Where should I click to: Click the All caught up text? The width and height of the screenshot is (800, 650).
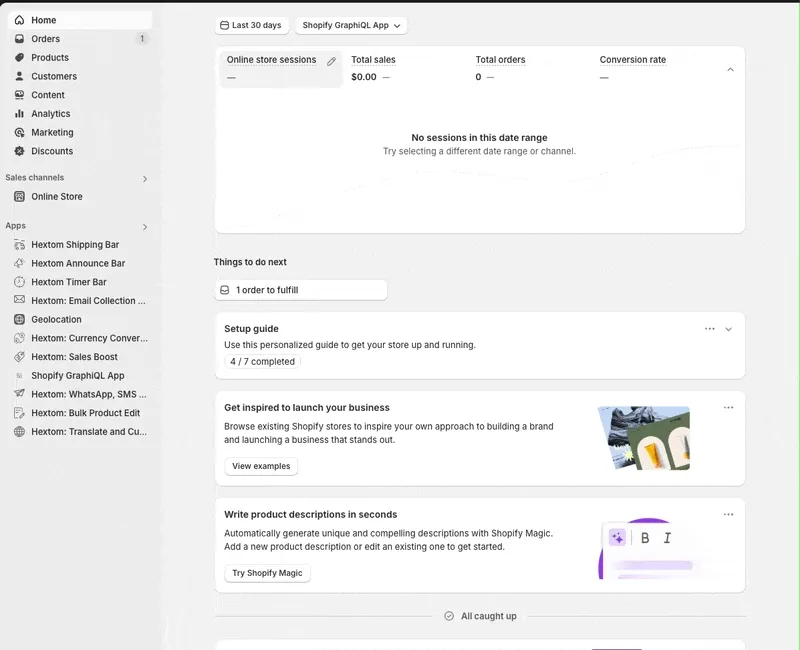tap(489, 616)
